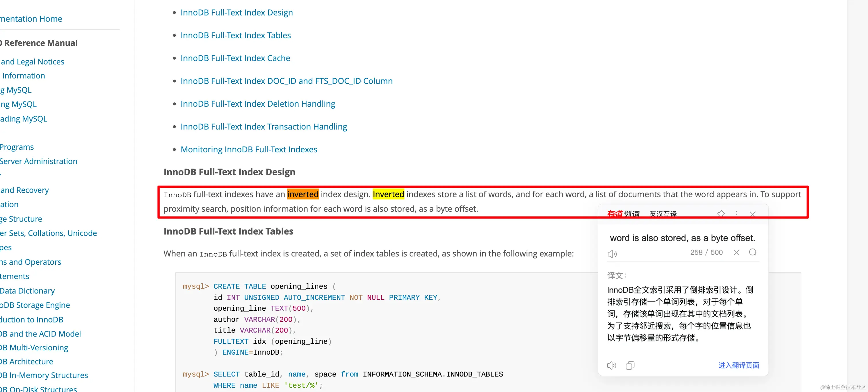Screen dimensions: 868x392
Task: Open Reference Manual heading in sidebar
Action: coord(39,43)
